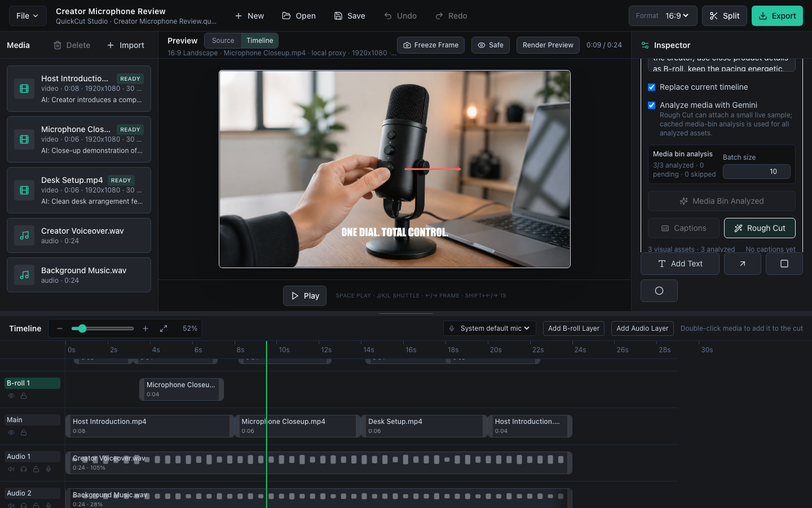This screenshot has height=508, width=812.
Task: Add an arrow annotation shape
Action: (743, 264)
